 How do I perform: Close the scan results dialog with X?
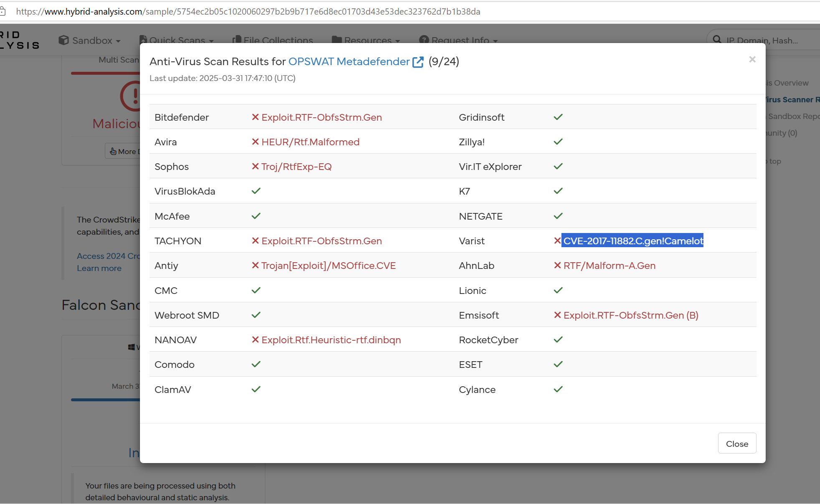click(752, 60)
